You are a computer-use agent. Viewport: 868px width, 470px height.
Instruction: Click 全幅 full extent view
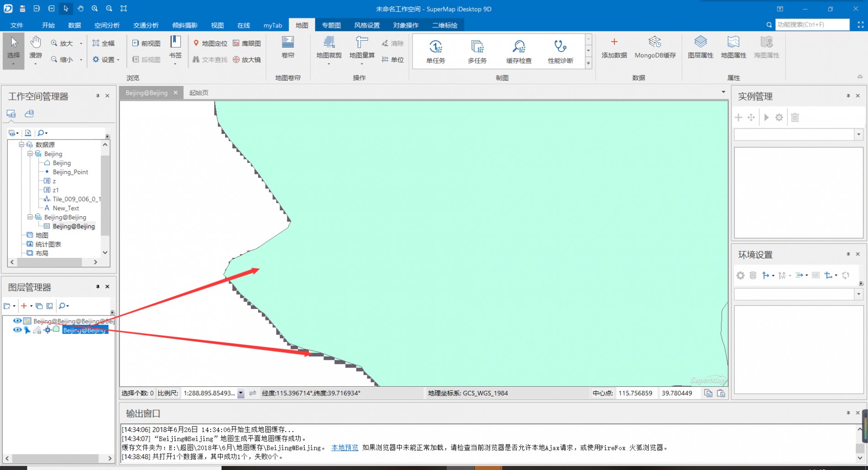[104, 43]
